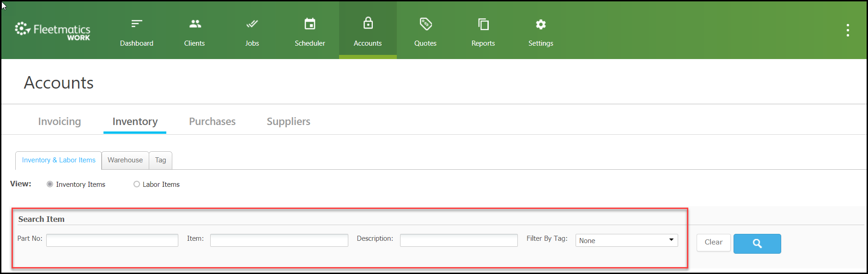Screen dimensions: 868x274
Task: Open the three-dot overflow menu
Action: (x=848, y=30)
